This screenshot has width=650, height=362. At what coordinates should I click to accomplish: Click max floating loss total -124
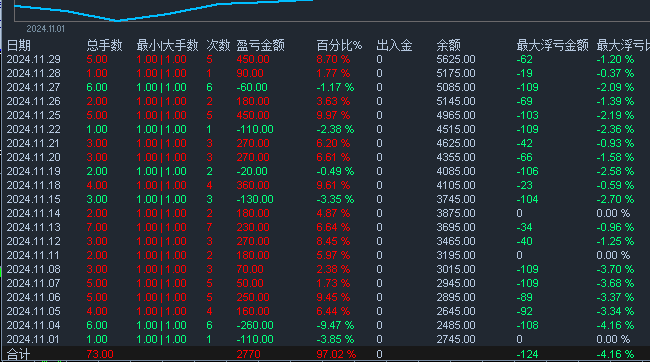[527, 355]
